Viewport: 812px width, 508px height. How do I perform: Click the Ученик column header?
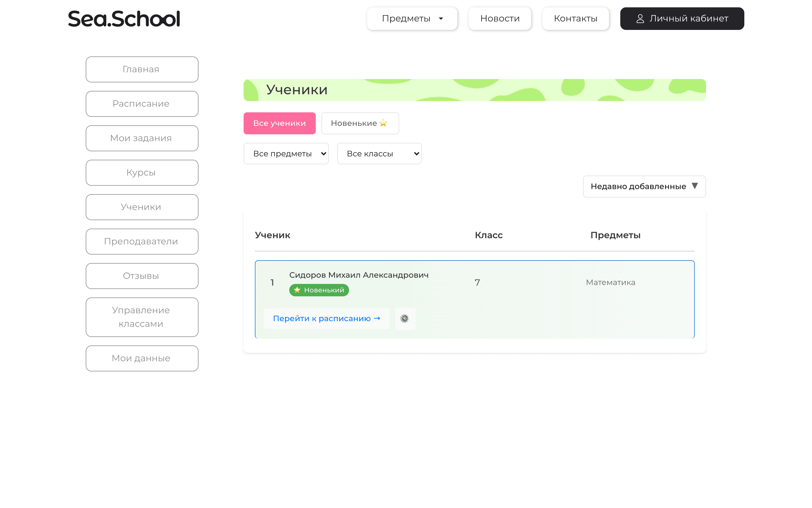pyautogui.click(x=272, y=235)
